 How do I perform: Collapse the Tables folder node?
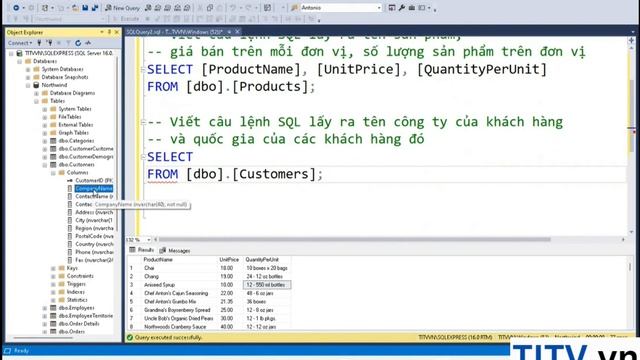click(x=36, y=101)
